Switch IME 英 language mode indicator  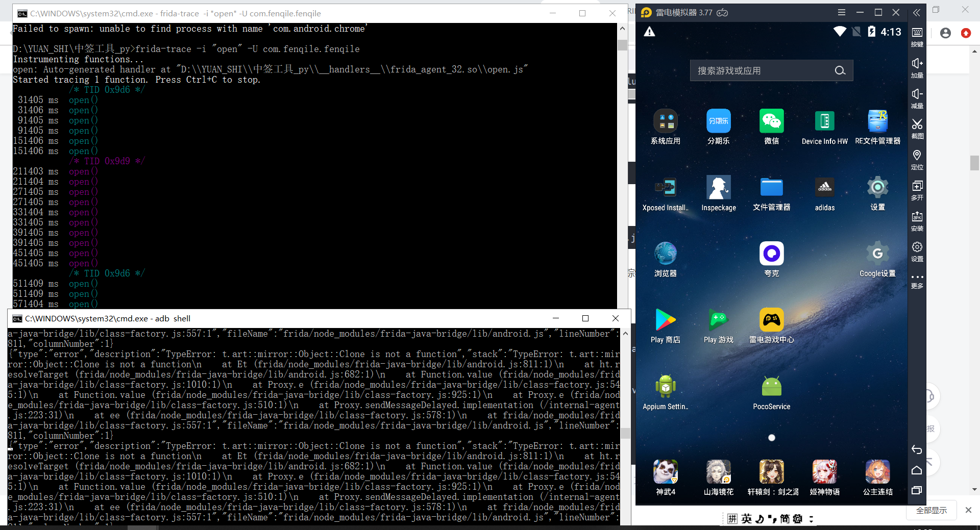point(747,519)
